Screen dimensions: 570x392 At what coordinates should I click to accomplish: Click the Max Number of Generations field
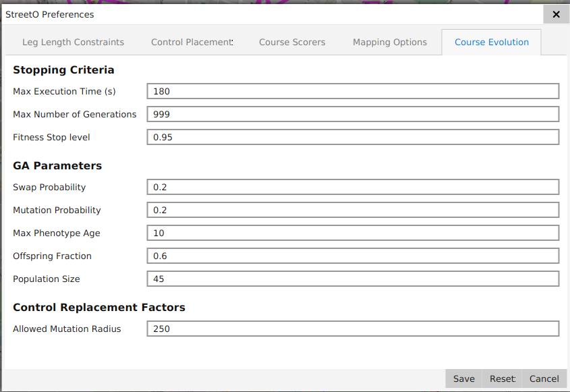point(353,114)
